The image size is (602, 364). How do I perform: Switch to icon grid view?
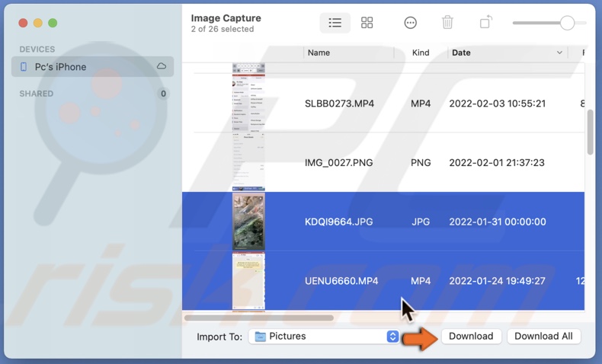pyautogui.click(x=367, y=23)
